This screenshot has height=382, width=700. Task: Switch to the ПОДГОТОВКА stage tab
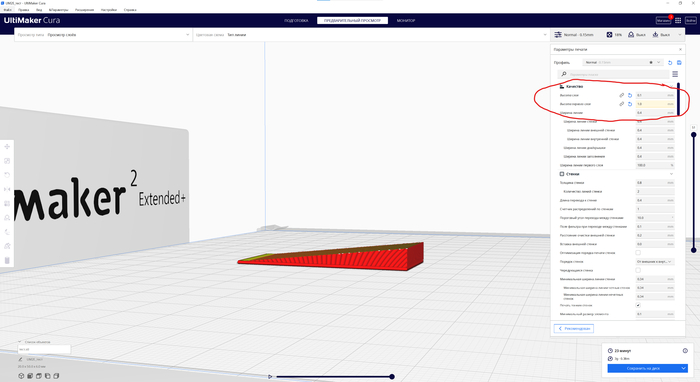coord(296,21)
